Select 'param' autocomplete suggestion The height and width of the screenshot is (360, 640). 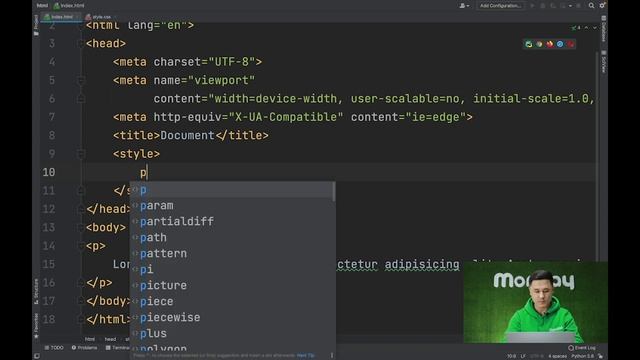[232, 206]
